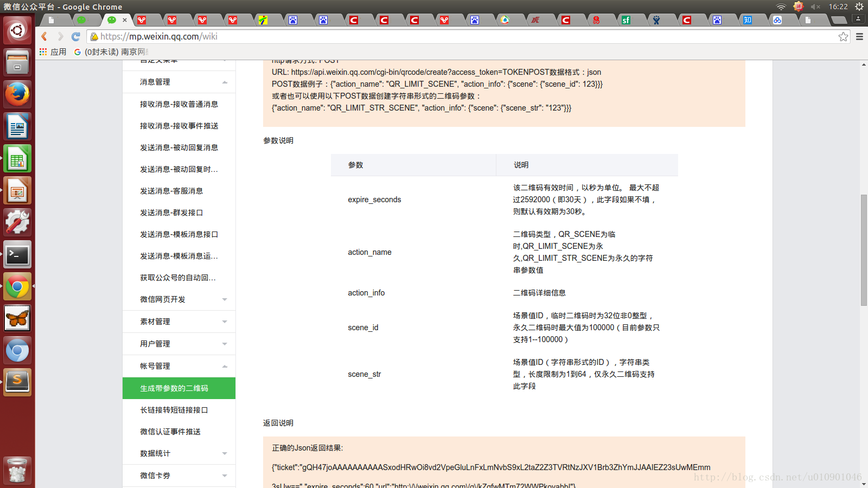This screenshot has height=488, width=868.
Task: Collapse the 消息管理 sidebar section
Action: tap(179, 82)
